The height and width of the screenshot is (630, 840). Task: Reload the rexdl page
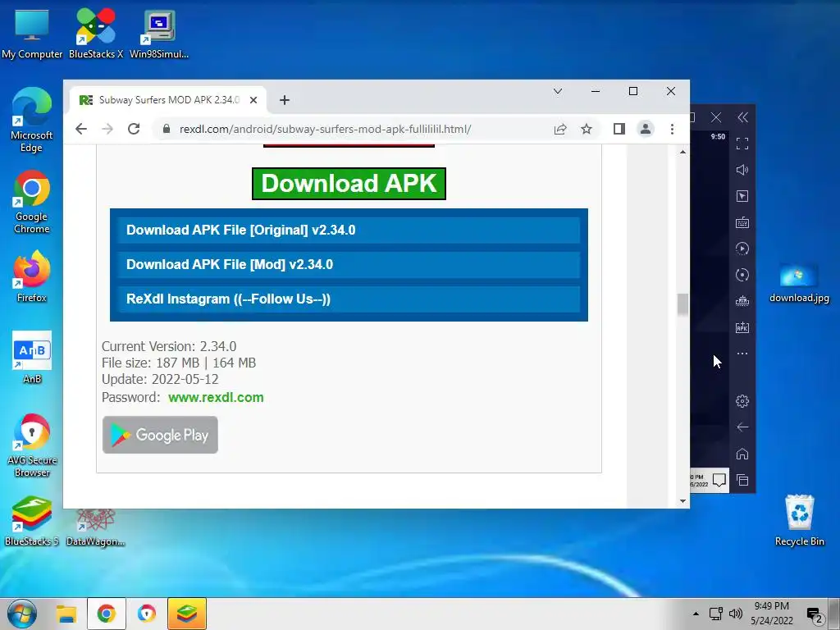(134, 129)
